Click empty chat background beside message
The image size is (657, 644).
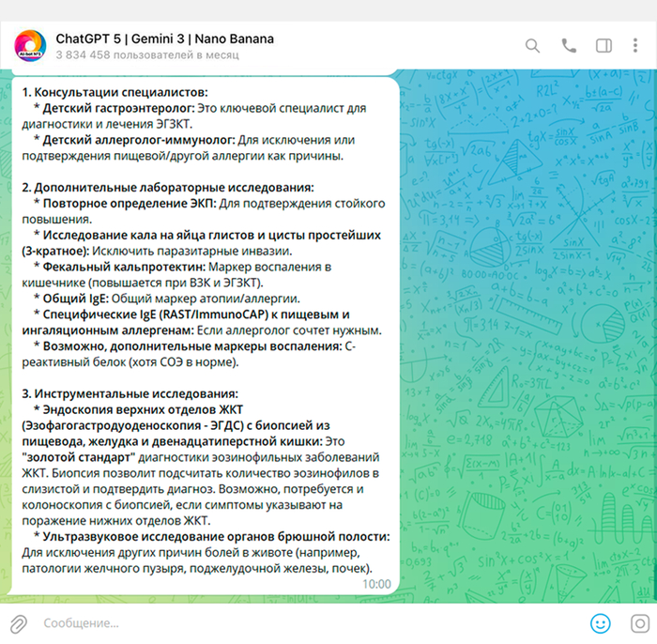coord(526,329)
